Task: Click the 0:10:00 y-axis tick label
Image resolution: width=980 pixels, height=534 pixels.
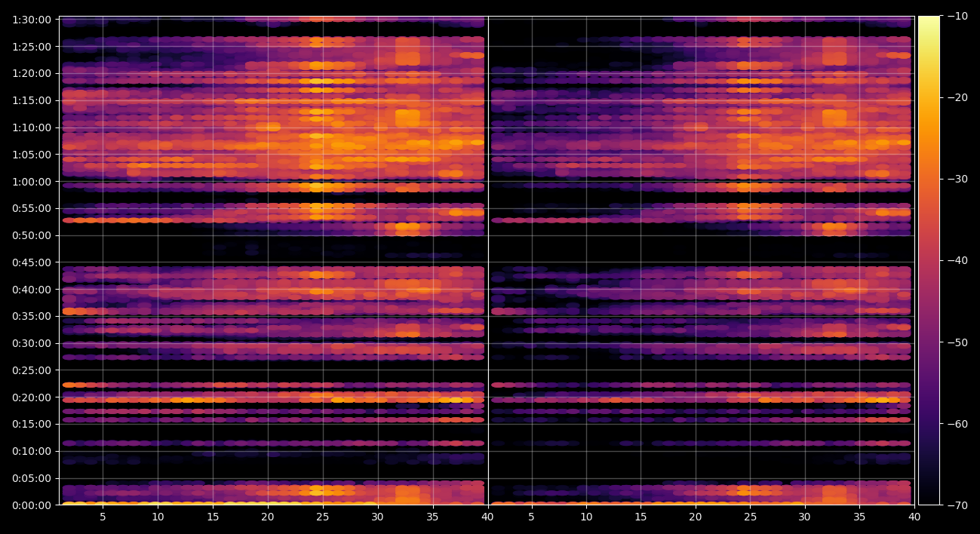Action: tap(32, 451)
